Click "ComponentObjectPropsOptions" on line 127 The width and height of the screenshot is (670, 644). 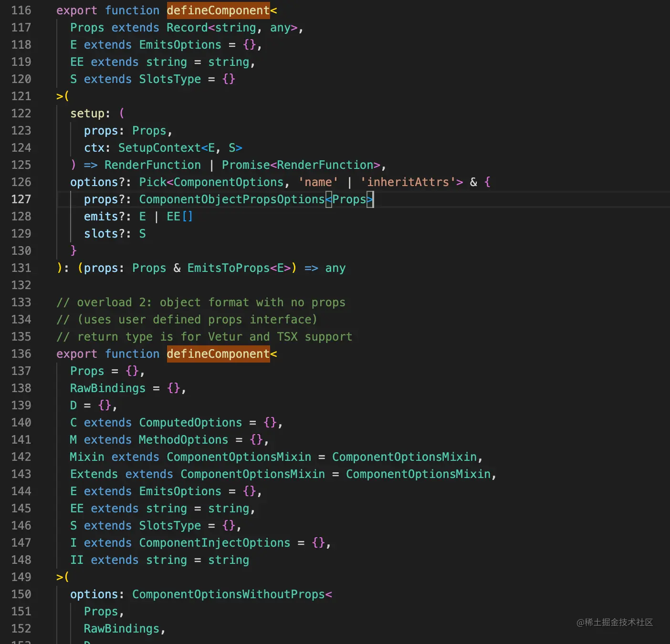pos(232,199)
